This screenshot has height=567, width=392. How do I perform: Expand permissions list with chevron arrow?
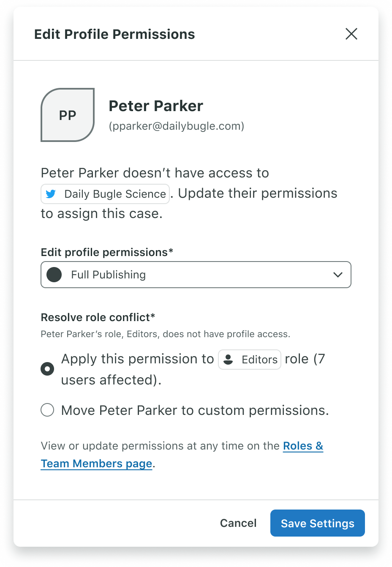(x=338, y=275)
